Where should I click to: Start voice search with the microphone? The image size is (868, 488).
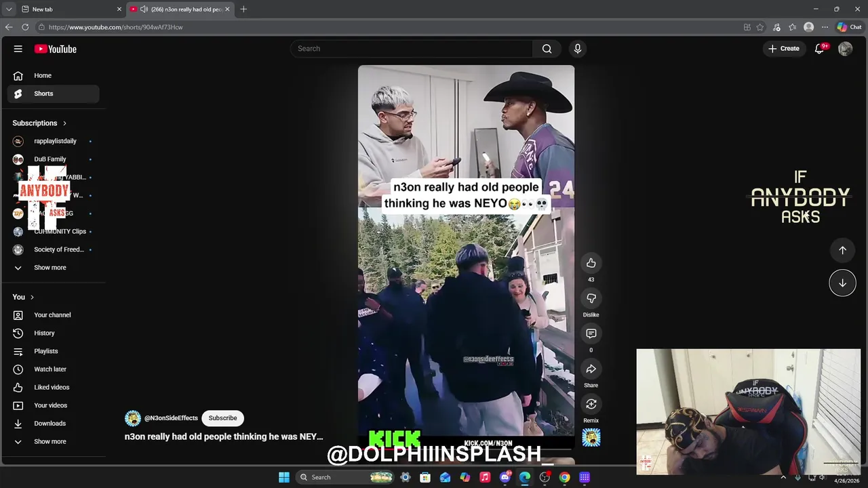pos(578,49)
